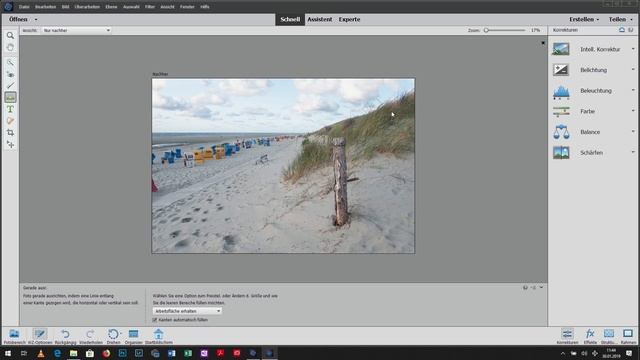Go to the Startbildschirm home screen

click(x=158, y=336)
